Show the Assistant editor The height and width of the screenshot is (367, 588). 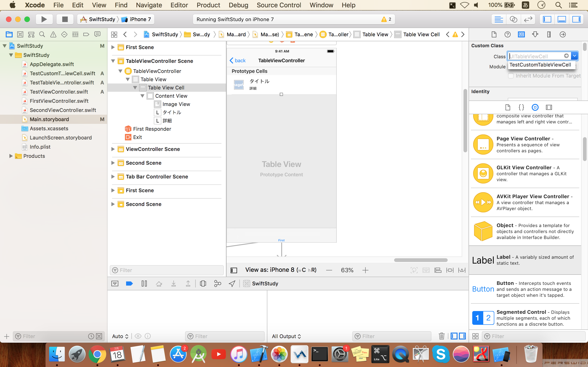click(x=514, y=19)
